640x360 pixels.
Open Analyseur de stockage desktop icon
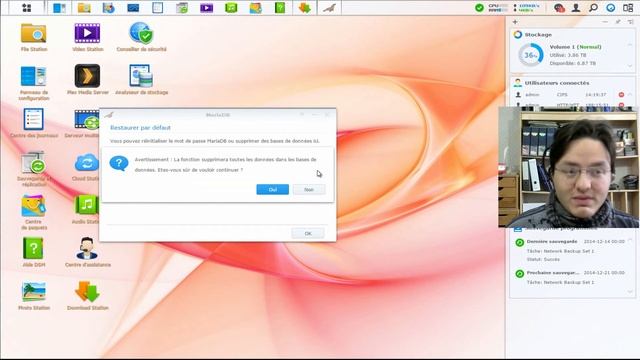click(x=141, y=80)
